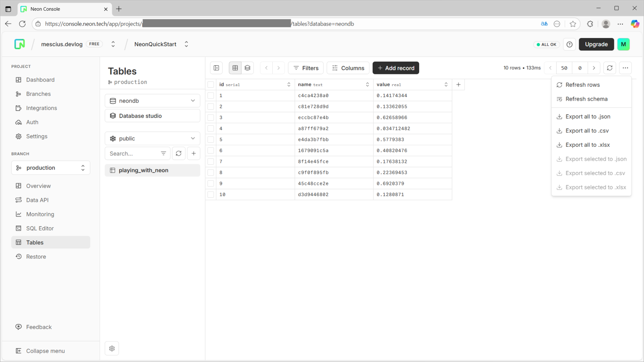Refresh the table list in sidebar
The width and height of the screenshot is (644, 362).
pyautogui.click(x=179, y=153)
